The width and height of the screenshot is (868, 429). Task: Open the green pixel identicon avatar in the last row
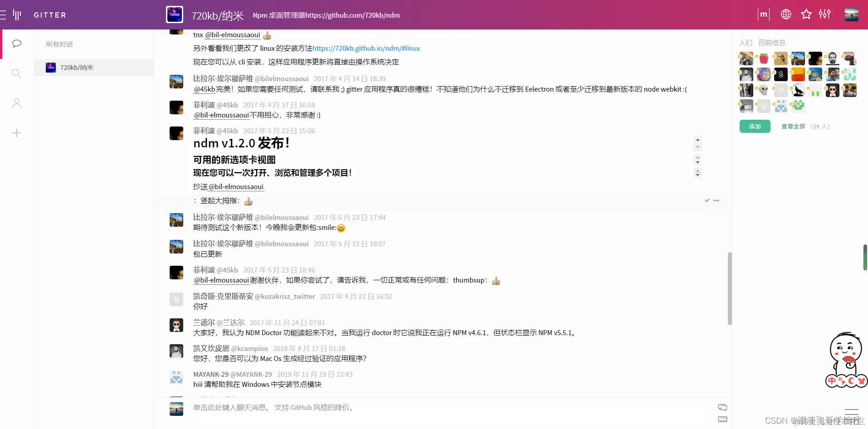tap(798, 106)
